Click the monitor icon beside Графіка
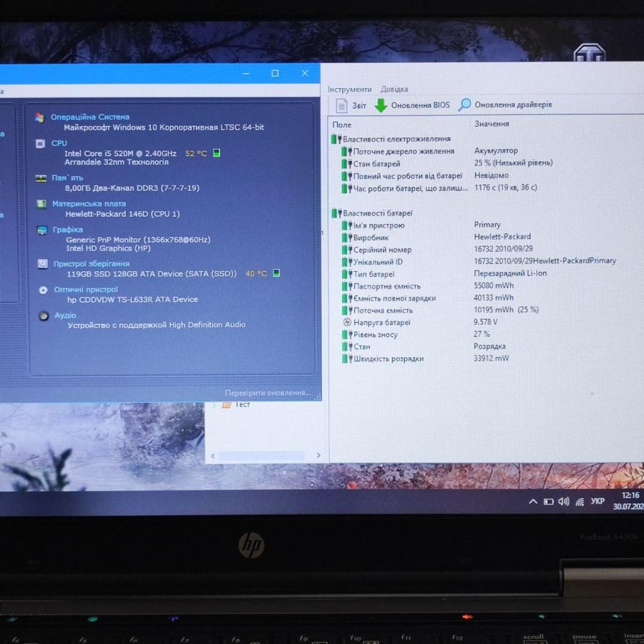 [x=42, y=230]
